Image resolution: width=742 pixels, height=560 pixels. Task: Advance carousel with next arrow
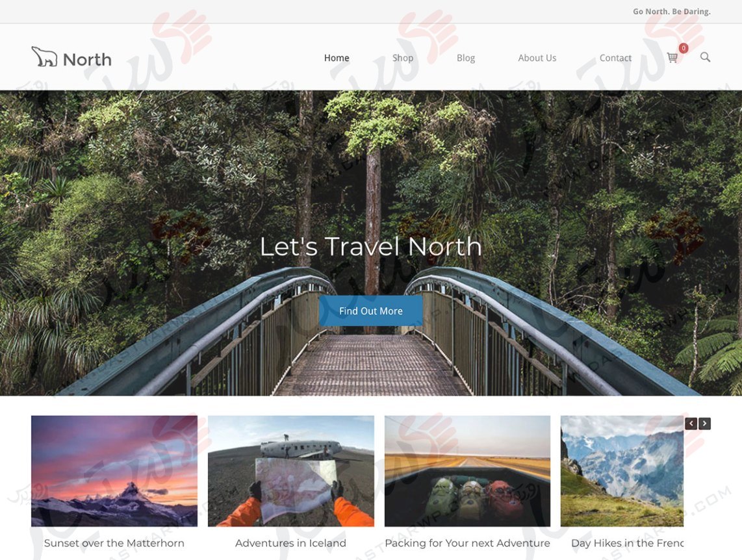pos(704,424)
